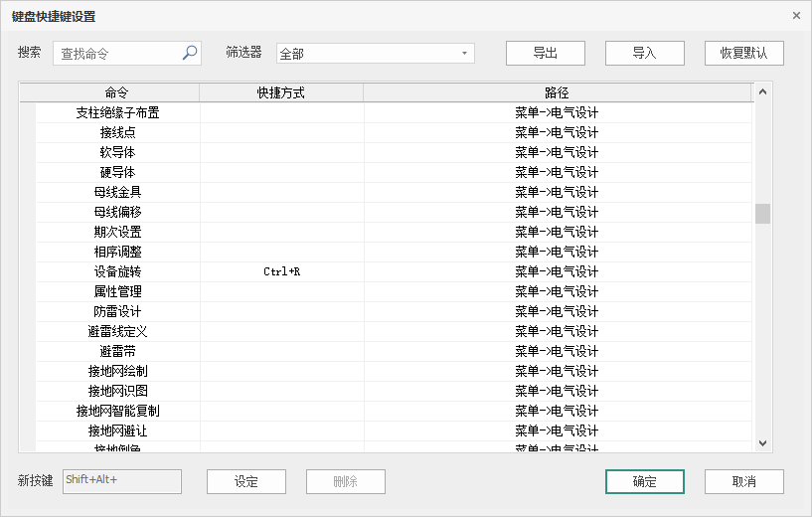Open the 筛选器 dropdown showing 全部

(376, 54)
